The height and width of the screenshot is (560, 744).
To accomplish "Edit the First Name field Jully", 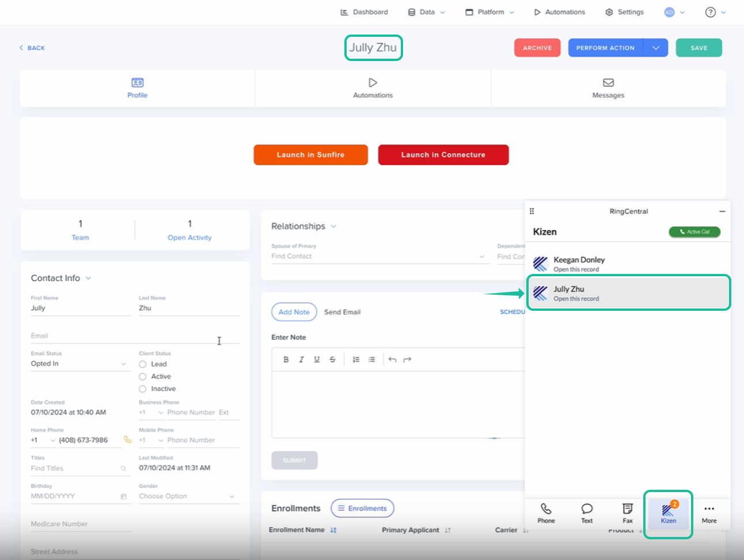I will click(x=81, y=308).
